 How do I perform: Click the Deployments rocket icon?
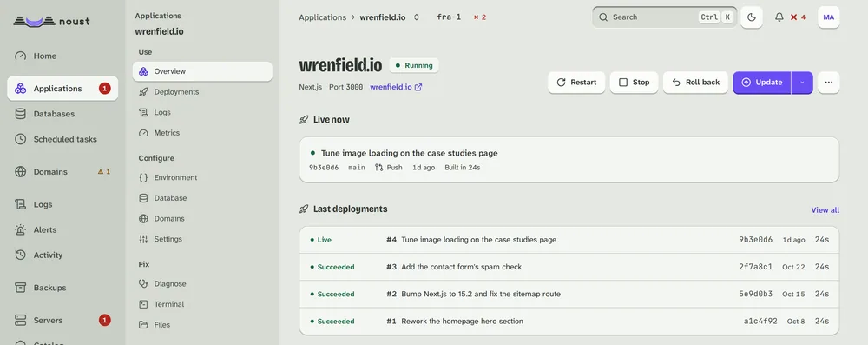143,92
